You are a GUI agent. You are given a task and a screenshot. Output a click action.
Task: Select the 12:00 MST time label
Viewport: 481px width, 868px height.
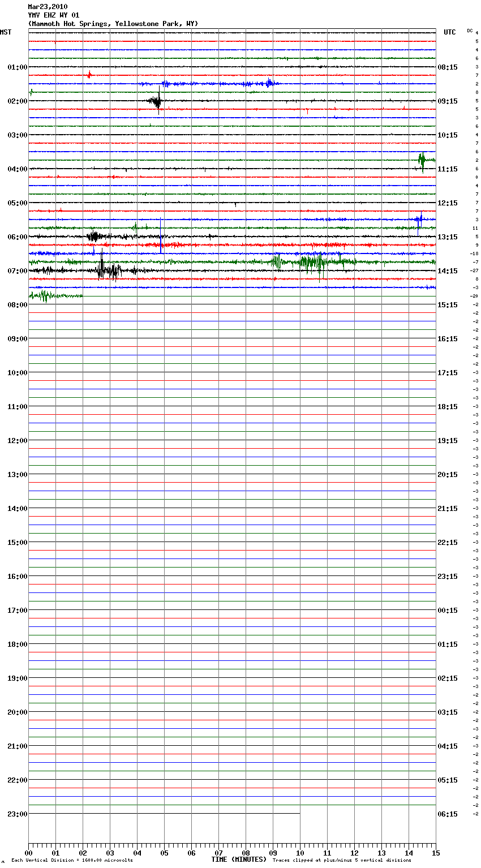point(18,441)
